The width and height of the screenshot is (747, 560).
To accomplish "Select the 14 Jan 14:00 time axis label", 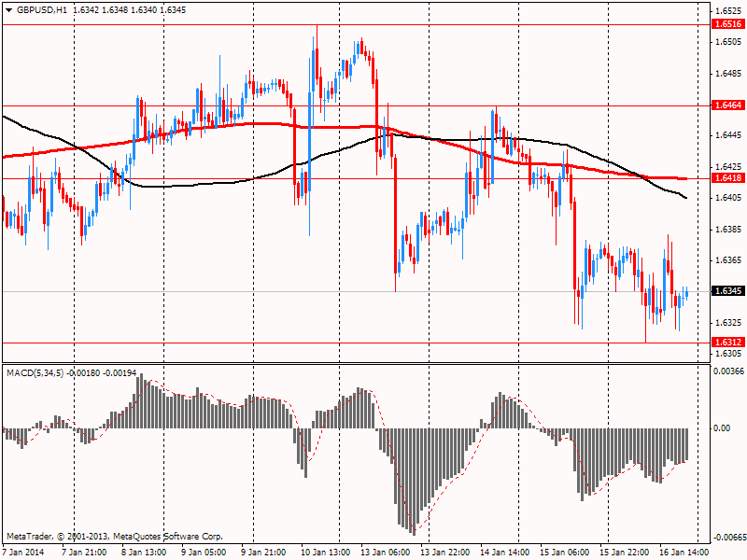I will (x=505, y=553).
